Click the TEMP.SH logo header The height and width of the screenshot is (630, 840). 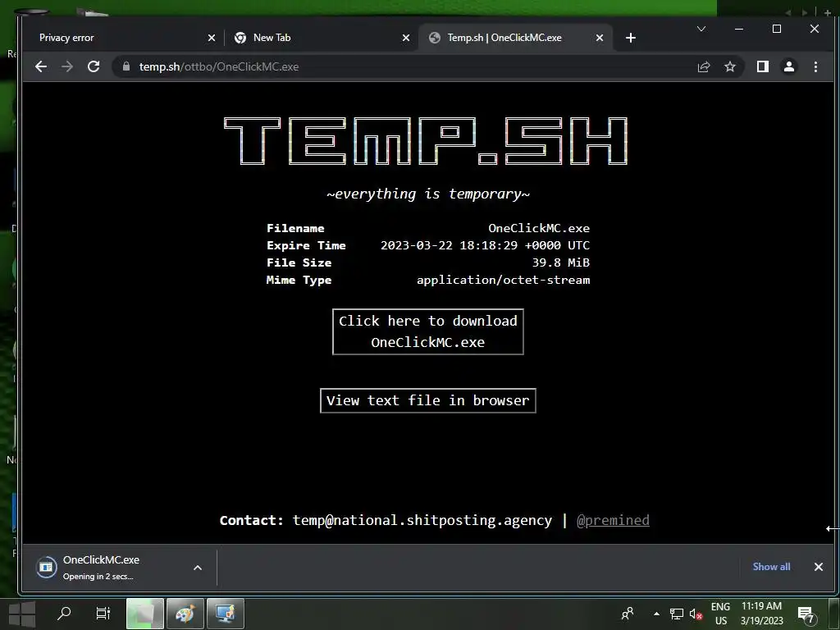426,141
